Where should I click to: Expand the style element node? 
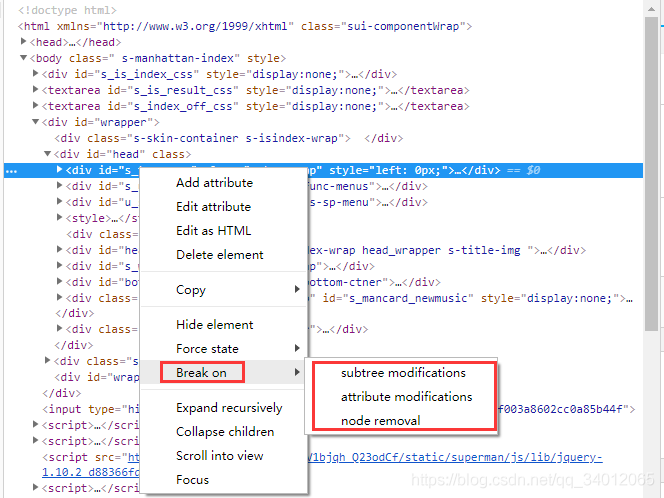pos(59,218)
